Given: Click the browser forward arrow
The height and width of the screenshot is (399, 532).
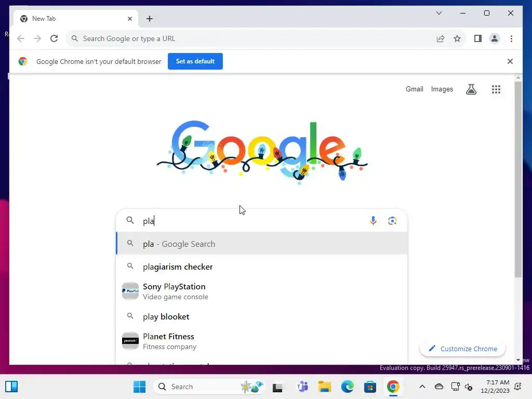Looking at the screenshot, I should pyautogui.click(x=37, y=38).
